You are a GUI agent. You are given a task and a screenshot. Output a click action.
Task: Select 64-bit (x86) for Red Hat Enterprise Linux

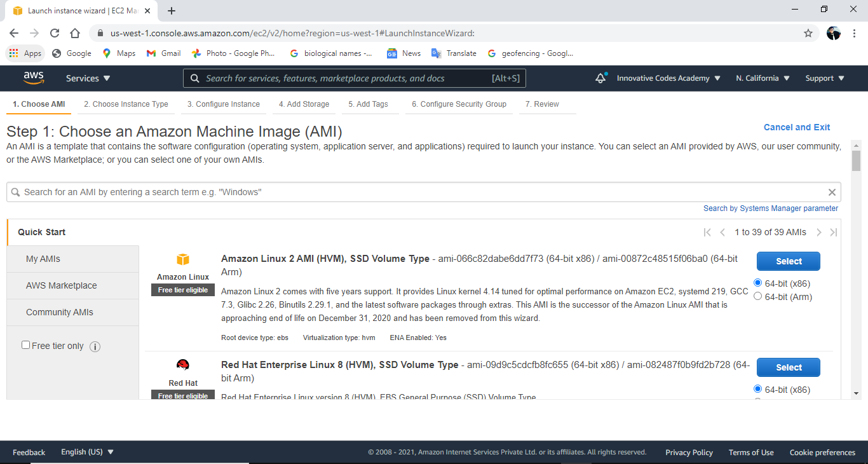[x=757, y=388]
